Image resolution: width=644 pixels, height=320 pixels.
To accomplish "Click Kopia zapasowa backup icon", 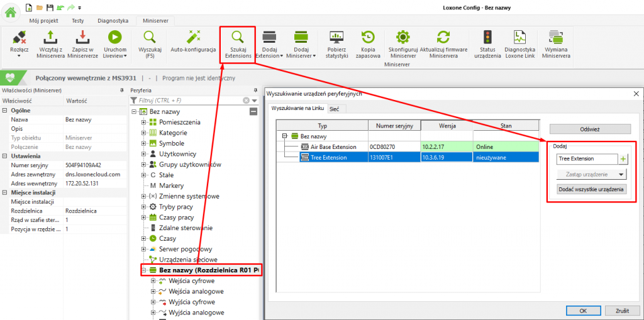I will (x=368, y=38).
